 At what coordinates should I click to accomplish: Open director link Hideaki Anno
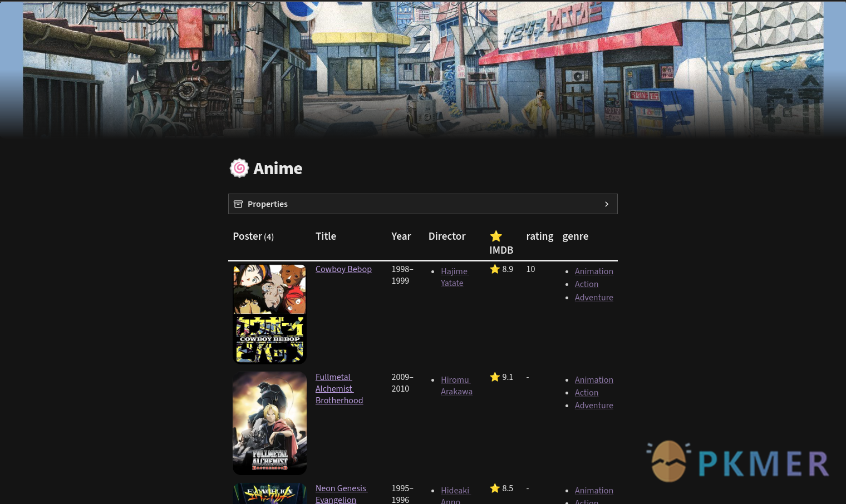pyautogui.click(x=455, y=495)
